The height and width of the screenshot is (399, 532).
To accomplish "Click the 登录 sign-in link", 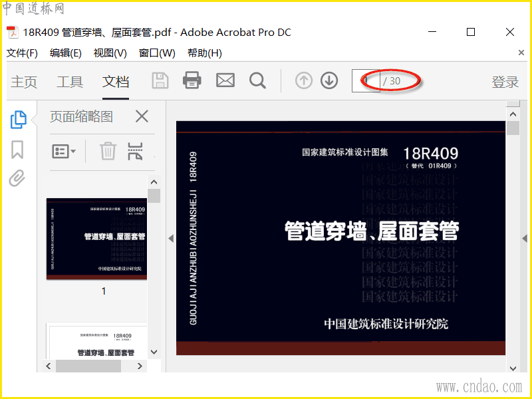I will (x=505, y=82).
